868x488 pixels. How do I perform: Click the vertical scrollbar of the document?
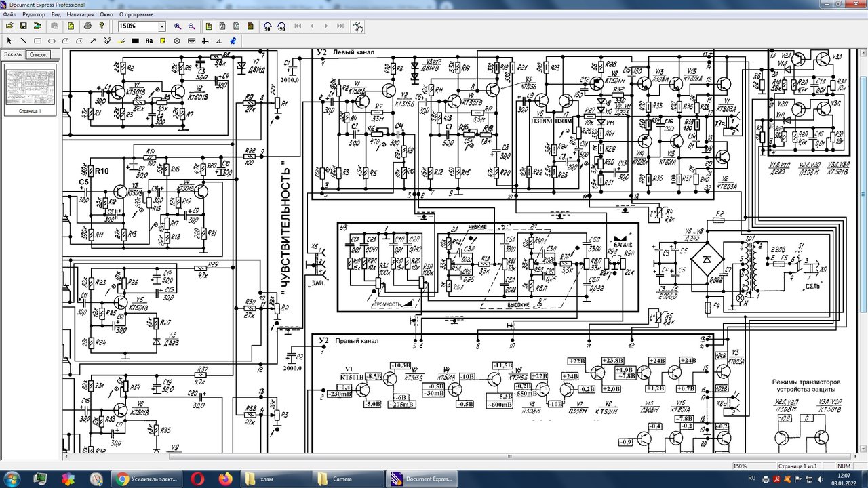click(x=863, y=251)
